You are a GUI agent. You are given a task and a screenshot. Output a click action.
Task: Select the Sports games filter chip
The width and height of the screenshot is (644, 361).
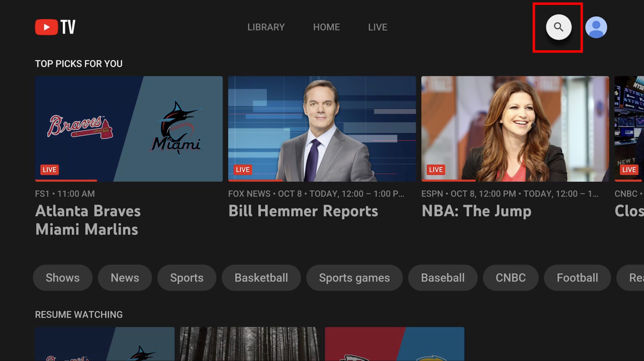click(354, 277)
